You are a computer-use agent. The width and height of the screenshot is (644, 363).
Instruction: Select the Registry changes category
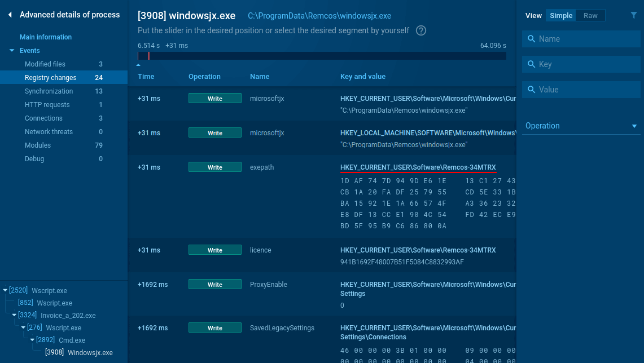click(x=51, y=78)
